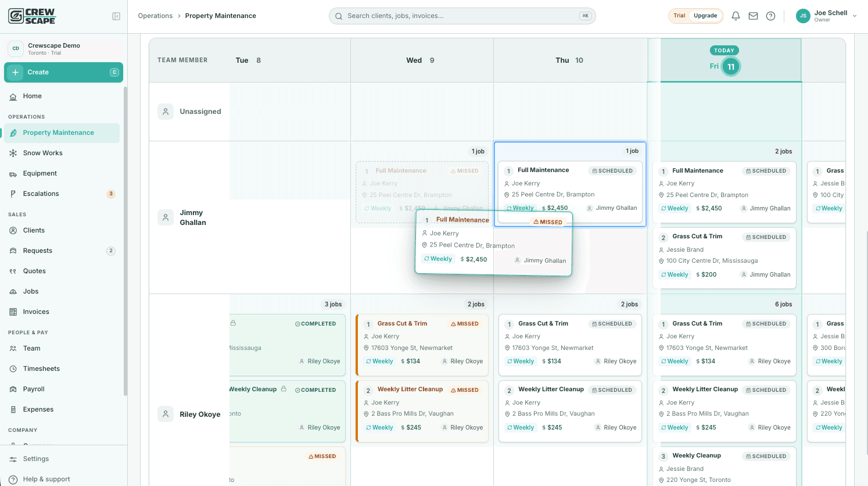The image size is (868, 486).
Task: Open the help question mark icon
Action: pyautogui.click(x=770, y=16)
